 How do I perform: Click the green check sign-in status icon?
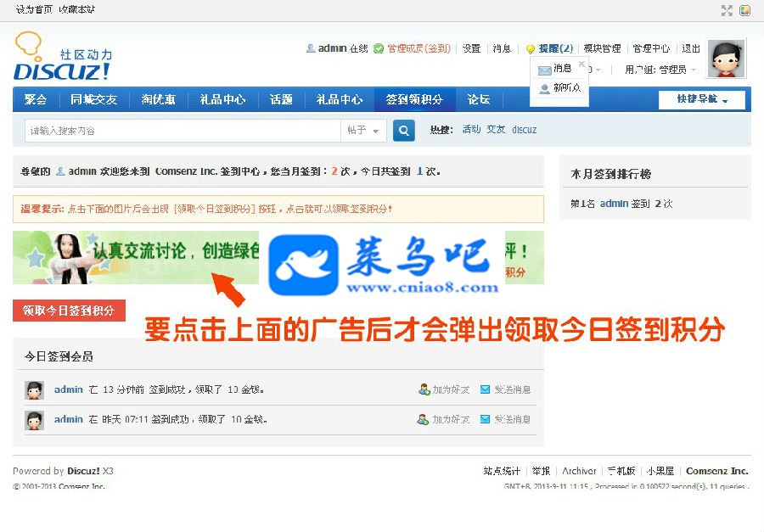click(x=379, y=48)
